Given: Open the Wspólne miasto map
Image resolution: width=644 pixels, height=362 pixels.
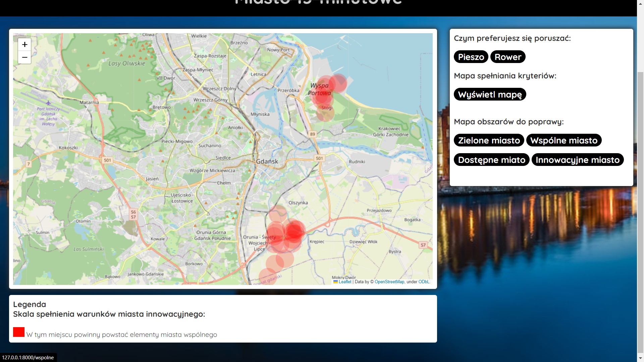Looking at the screenshot, I should [x=563, y=140].
